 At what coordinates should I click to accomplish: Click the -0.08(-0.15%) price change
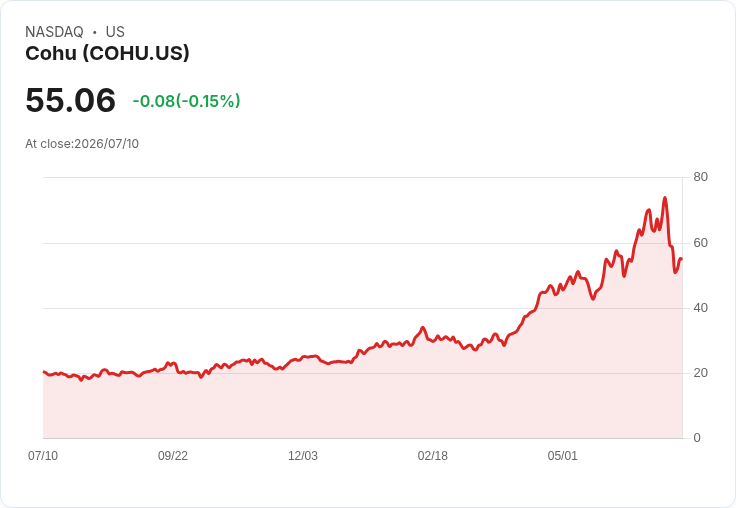pos(186,101)
